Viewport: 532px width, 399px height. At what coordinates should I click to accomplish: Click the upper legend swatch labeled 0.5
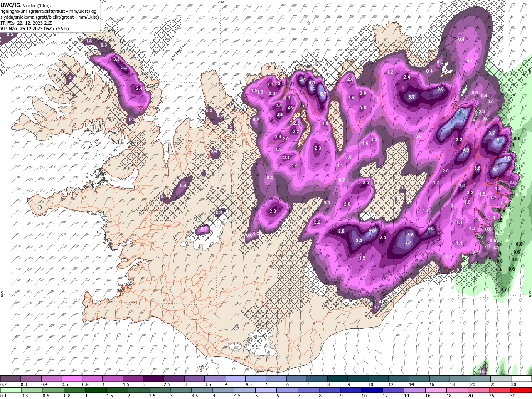pyautogui.click(x=71, y=379)
